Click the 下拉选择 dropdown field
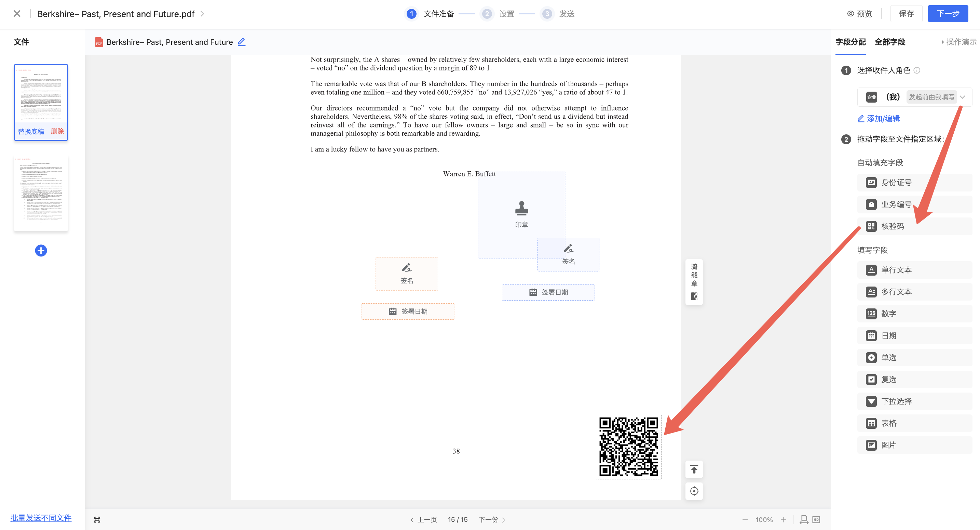 tap(896, 401)
